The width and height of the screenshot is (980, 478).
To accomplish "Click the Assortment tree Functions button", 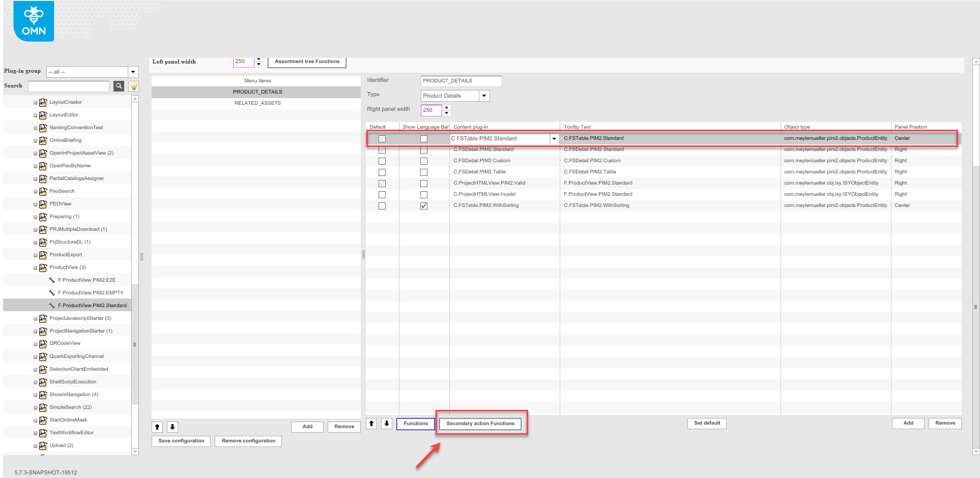I will (x=307, y=61).
